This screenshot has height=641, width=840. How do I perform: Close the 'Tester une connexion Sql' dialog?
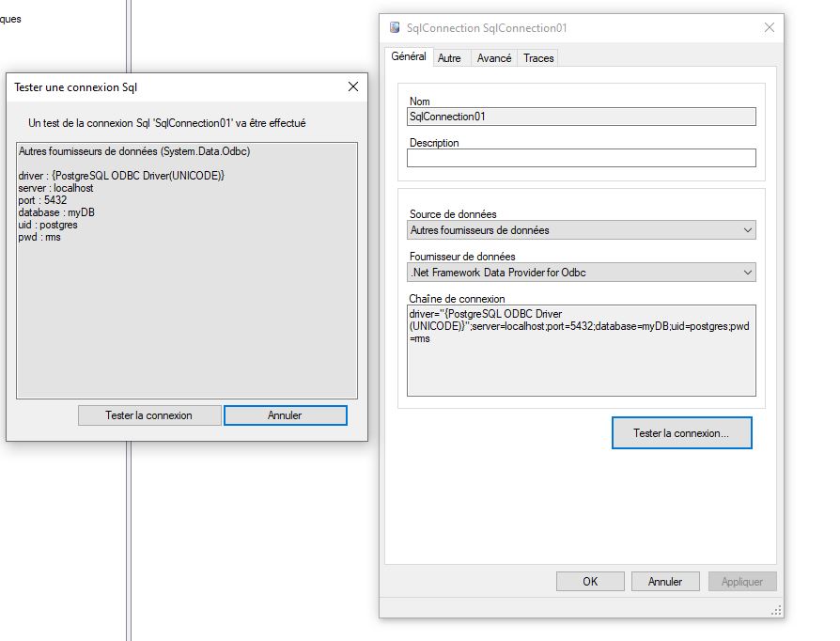(353, 86)
